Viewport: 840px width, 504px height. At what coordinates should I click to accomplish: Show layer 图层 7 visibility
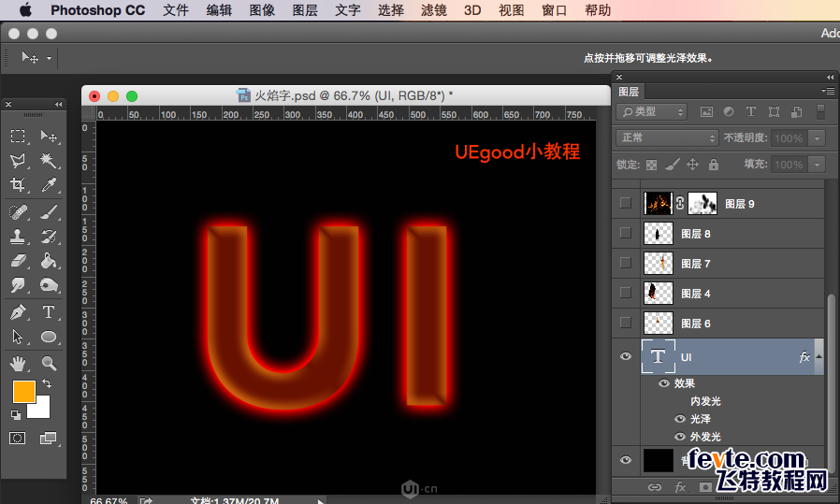pyautogui.click(x=625, y=263)
